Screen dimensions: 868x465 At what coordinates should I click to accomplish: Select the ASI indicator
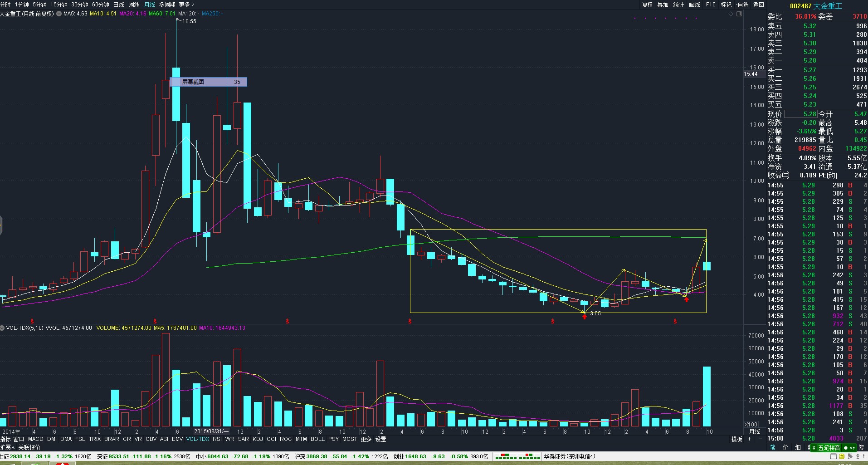[x=164, y=439]
